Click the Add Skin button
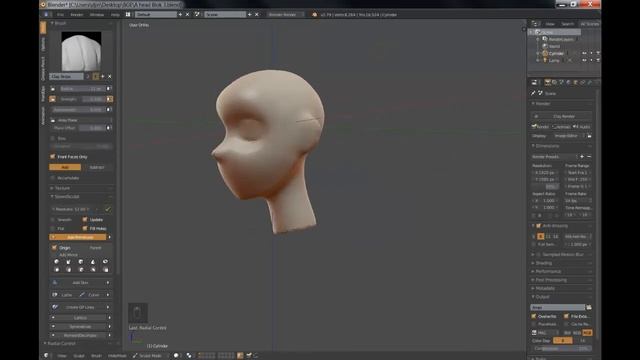 click(80, 282)
